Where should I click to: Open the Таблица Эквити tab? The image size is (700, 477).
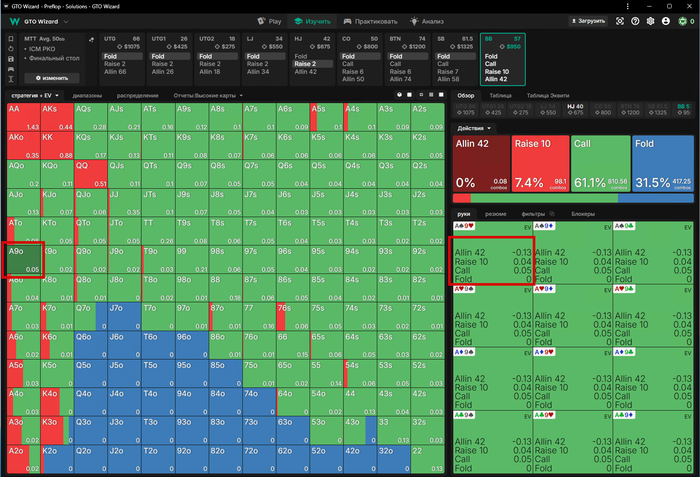click(x=548, y=96)
